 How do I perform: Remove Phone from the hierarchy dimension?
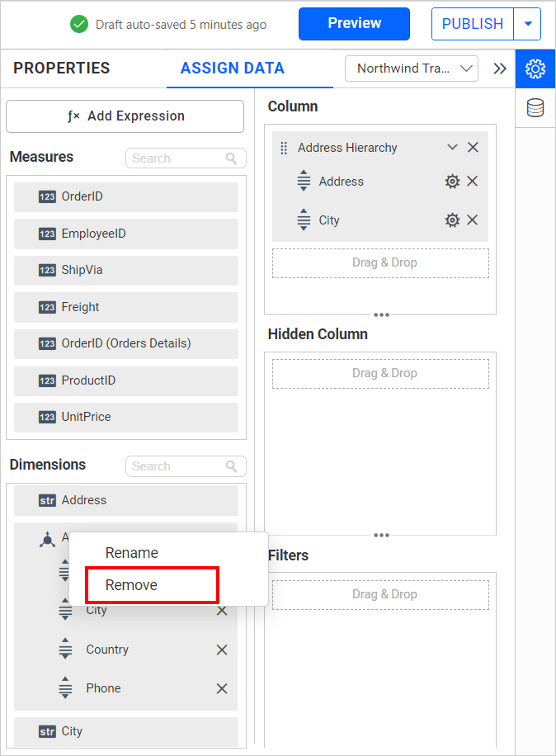pyautogui.click(x=221, y=688)
